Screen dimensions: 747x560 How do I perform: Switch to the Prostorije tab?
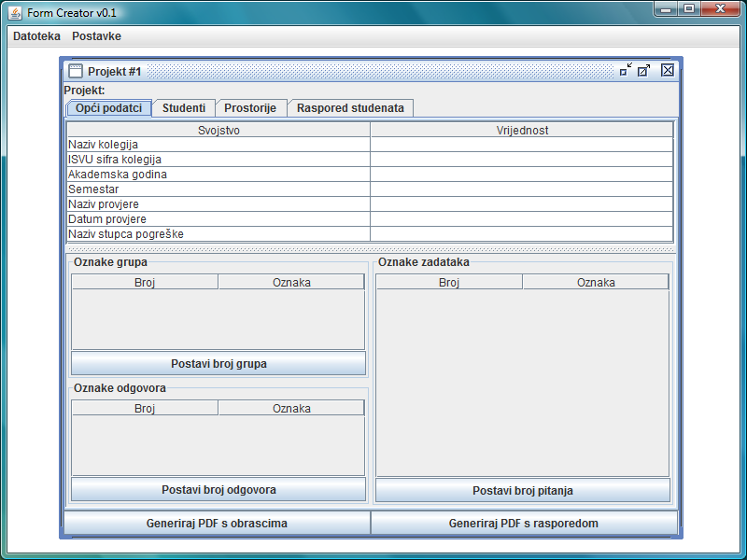click(x=250, y=108)
